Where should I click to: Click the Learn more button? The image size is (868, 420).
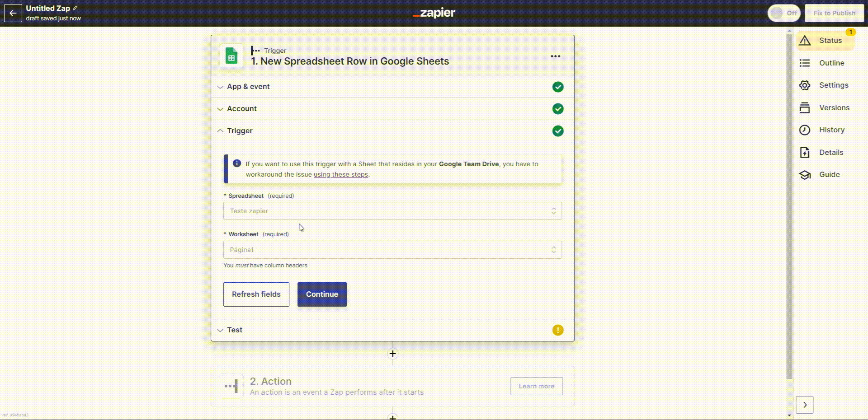[x=537, y=386]
